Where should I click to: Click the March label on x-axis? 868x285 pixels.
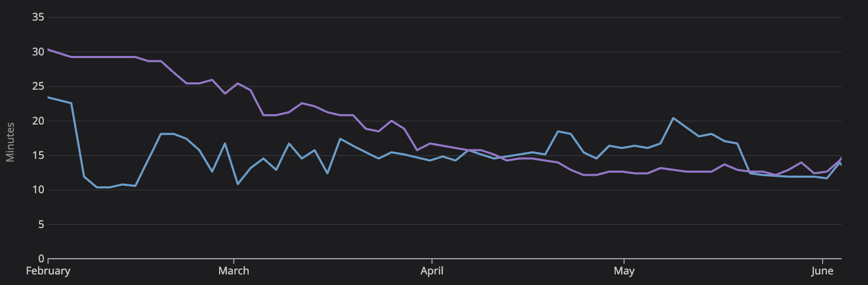click(233, 271)
